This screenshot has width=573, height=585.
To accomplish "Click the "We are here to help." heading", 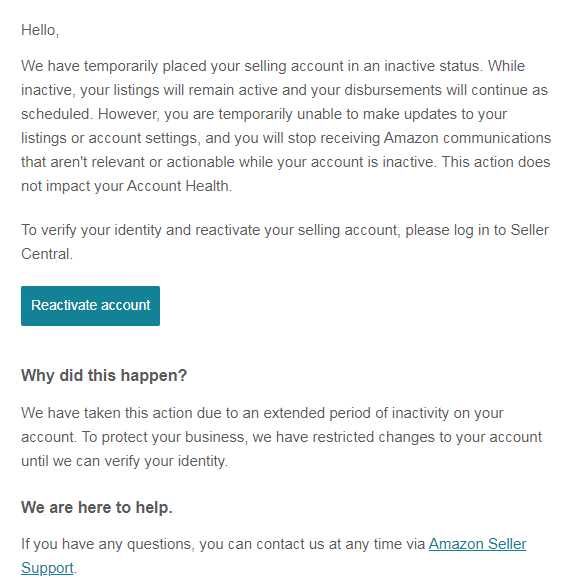I will [x=97, y=507].
